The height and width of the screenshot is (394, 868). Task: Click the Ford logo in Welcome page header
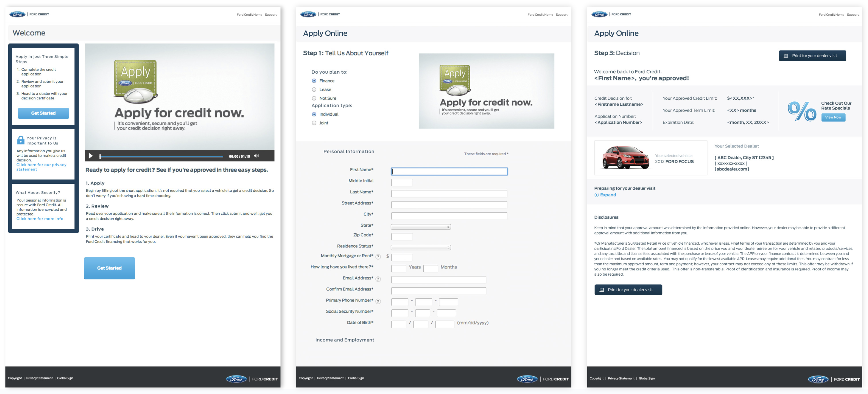(17, 15)
